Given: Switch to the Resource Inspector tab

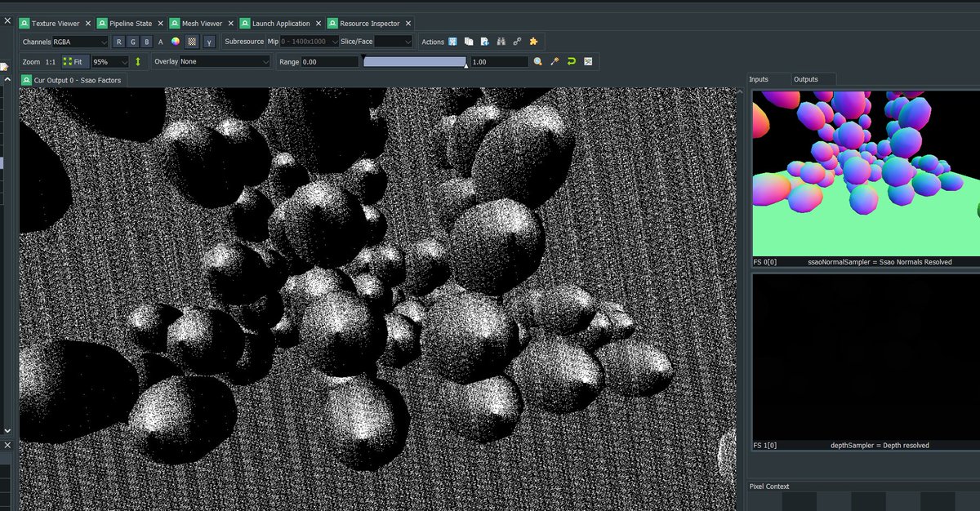Looking at the screenshot, I should click(370, 24).
